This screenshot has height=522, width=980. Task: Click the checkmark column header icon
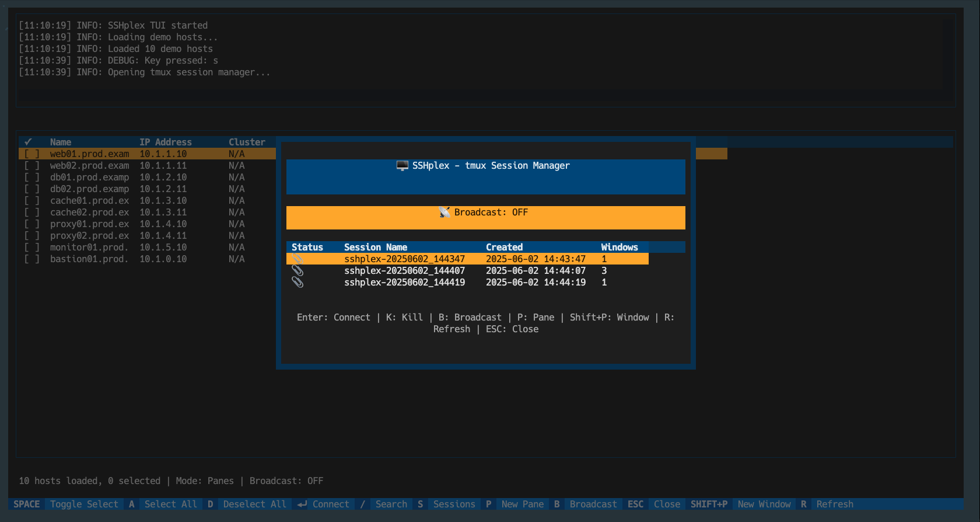28,142
